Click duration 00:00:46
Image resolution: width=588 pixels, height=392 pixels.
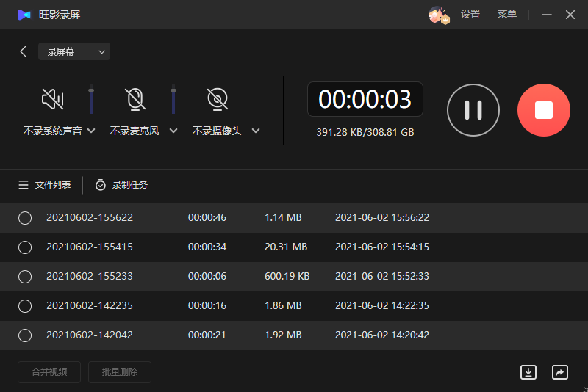207,217
